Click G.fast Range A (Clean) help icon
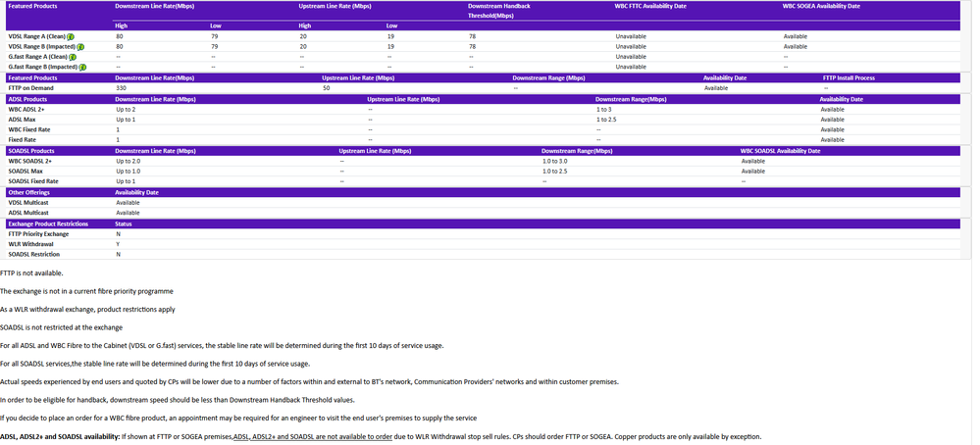This screenshot has height=445, width=980. point(73,57)
